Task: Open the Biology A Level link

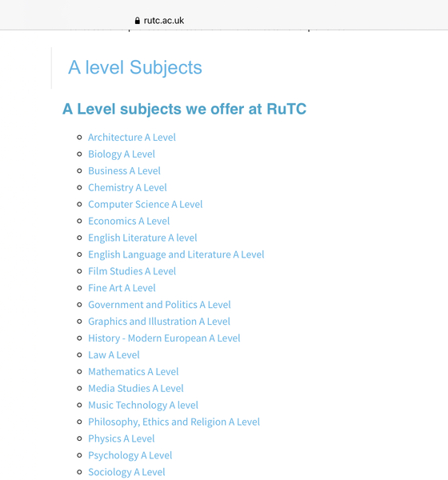Action: coord(122,154)
